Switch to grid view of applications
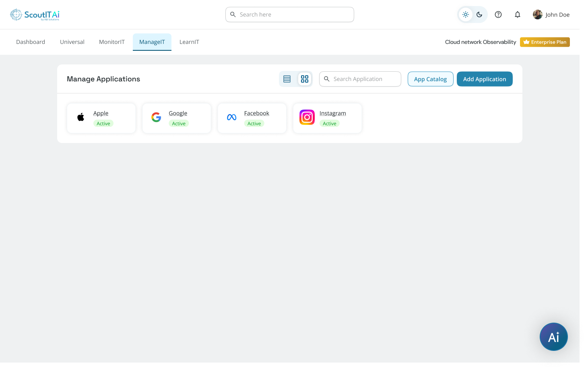The width and height of the screenshot is (588, 371). point(305,79)
